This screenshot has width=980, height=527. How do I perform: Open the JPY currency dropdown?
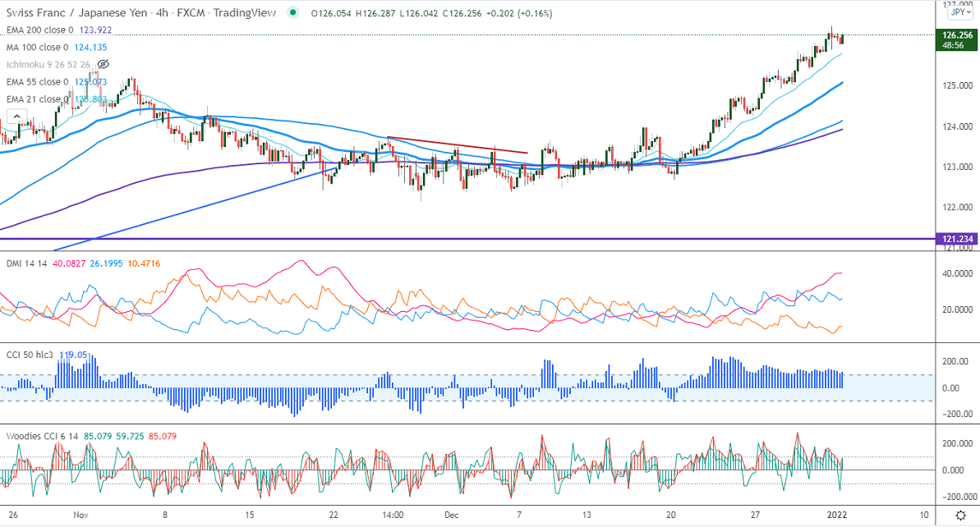click(960, 12)
